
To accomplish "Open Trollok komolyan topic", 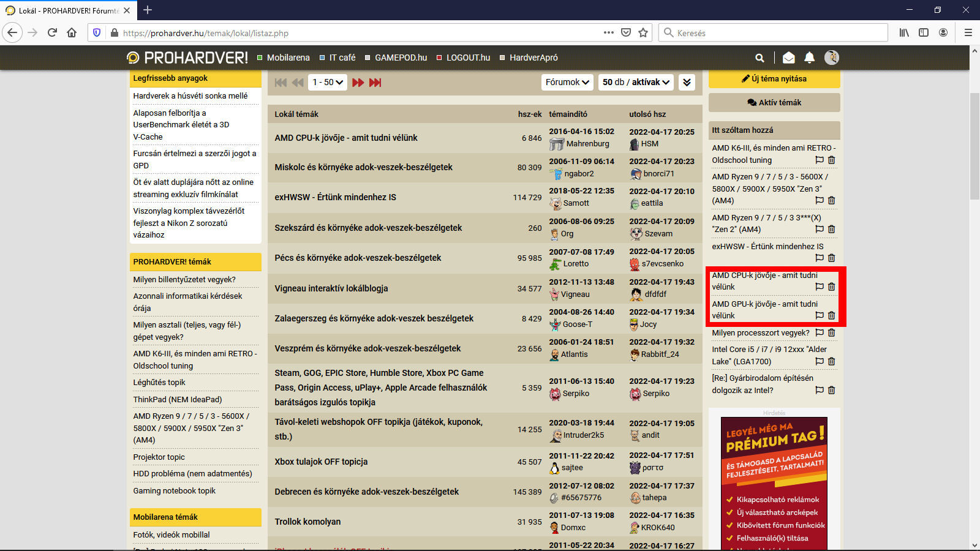I will click(307, 522).
